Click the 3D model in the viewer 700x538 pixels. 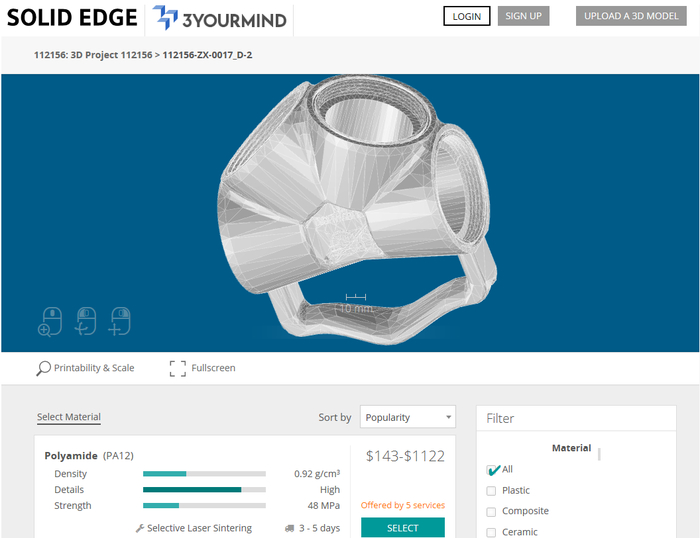[357, 210]
